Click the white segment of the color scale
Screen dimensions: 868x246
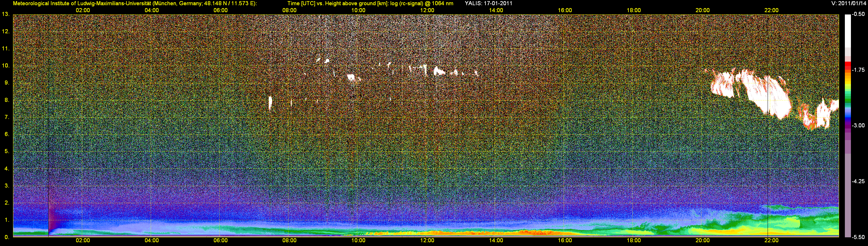848,31
